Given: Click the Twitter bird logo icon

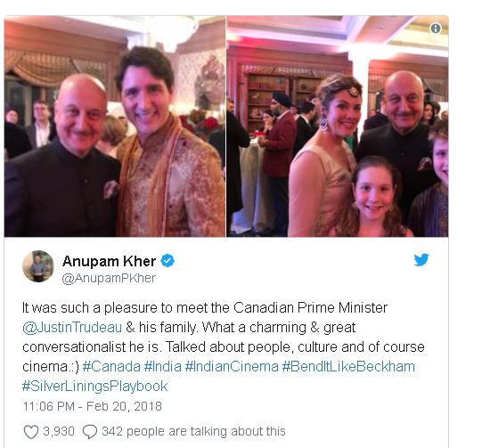Looking at the screenshot, I should pyautogui.click(x=421, y=260).
